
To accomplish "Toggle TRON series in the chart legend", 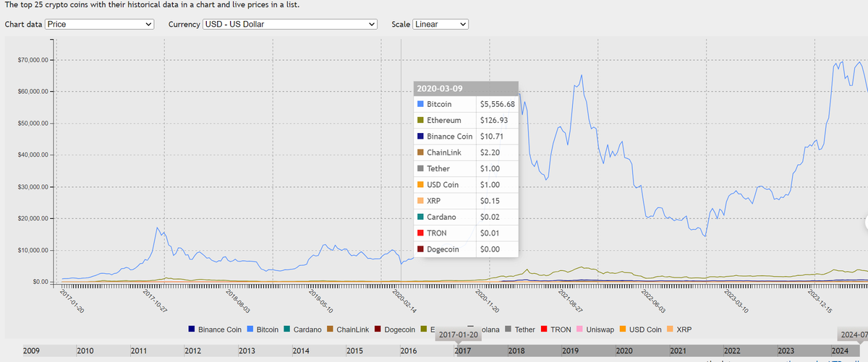I will 556,329.
